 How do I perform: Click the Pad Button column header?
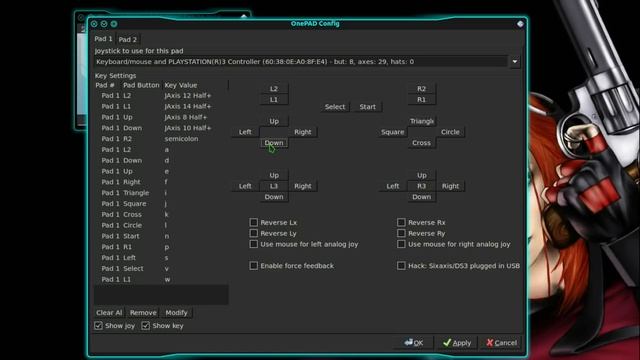[141, 85]
